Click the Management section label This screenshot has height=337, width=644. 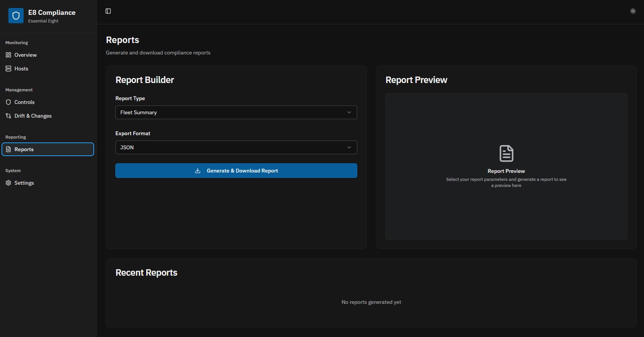point(19,90)
